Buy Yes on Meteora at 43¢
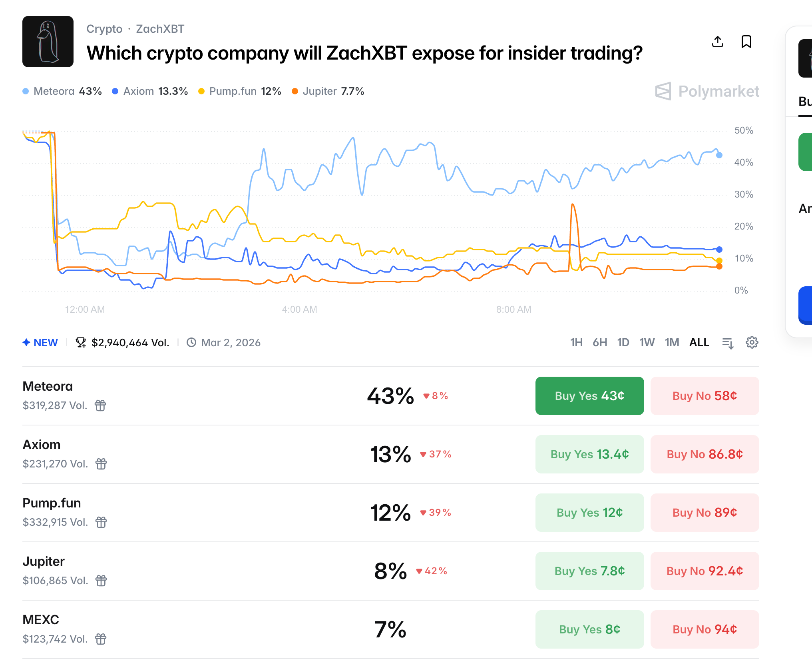Viewport: 812px width, 663px height. tap(589, 396)
